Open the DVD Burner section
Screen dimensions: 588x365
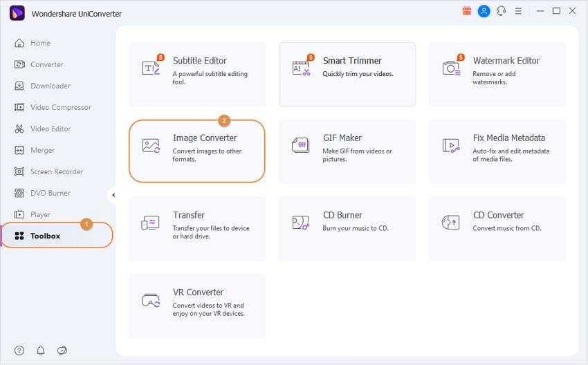[50, 193]
